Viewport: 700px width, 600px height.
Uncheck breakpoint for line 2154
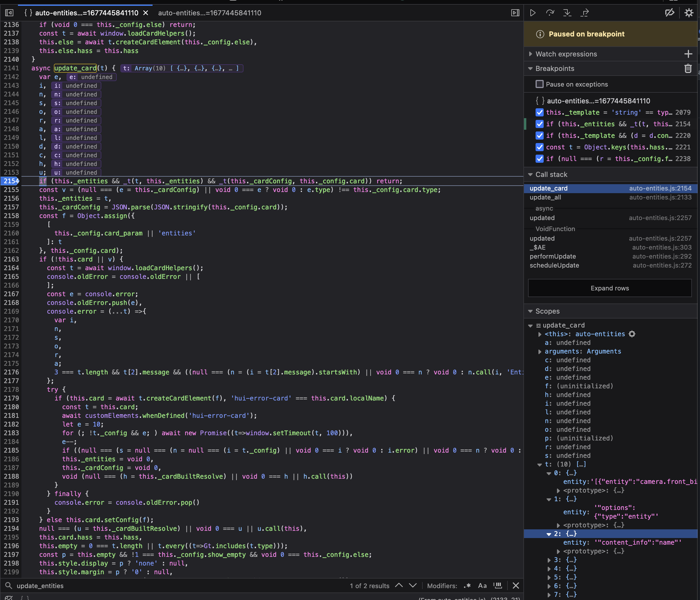click(x=539, y=124)
